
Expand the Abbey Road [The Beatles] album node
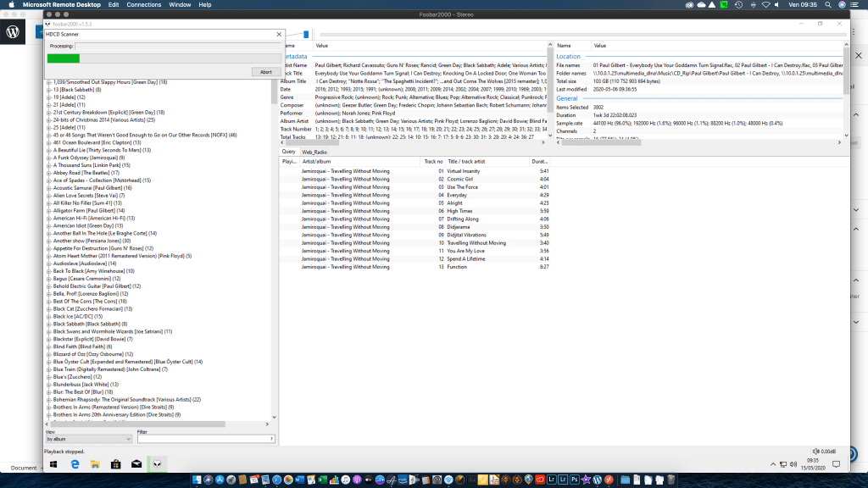tap(48, 173)
